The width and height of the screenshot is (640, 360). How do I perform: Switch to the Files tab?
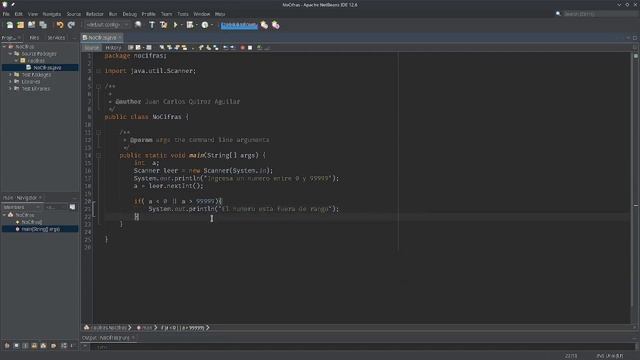tap(34, 38)
